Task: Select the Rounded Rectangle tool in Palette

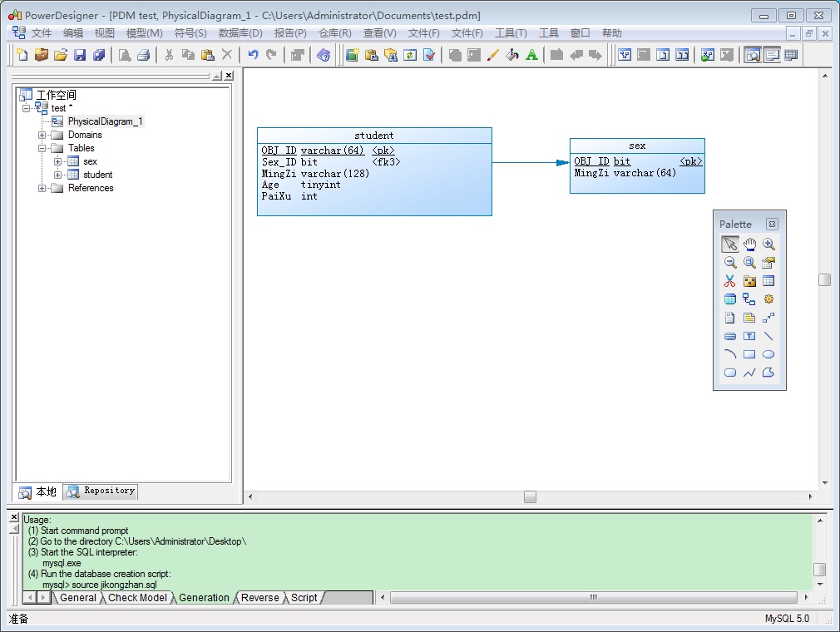Action: click(730, 373)
